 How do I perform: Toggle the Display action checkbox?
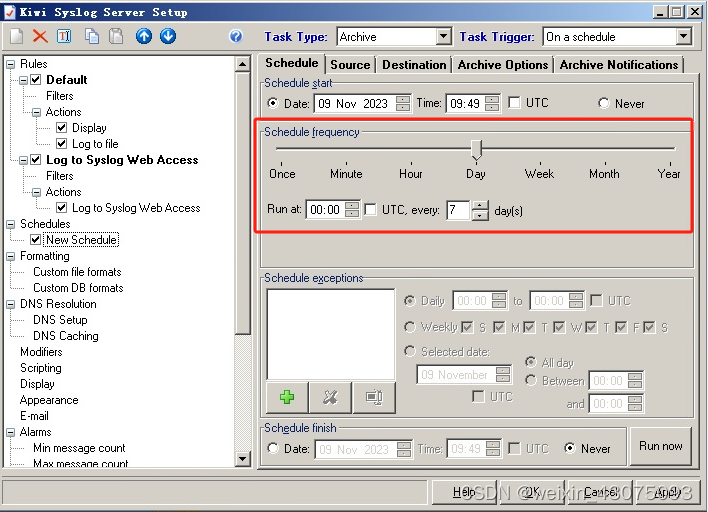tap(61, 128)
